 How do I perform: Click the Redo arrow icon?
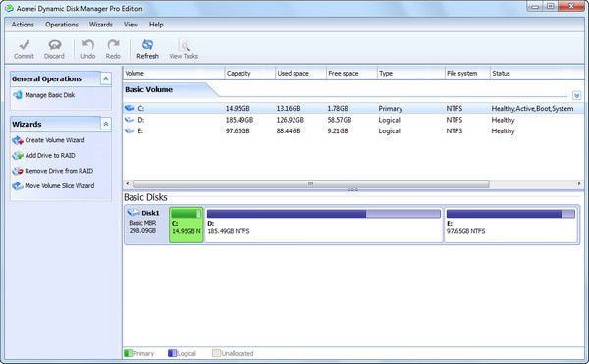113,45
